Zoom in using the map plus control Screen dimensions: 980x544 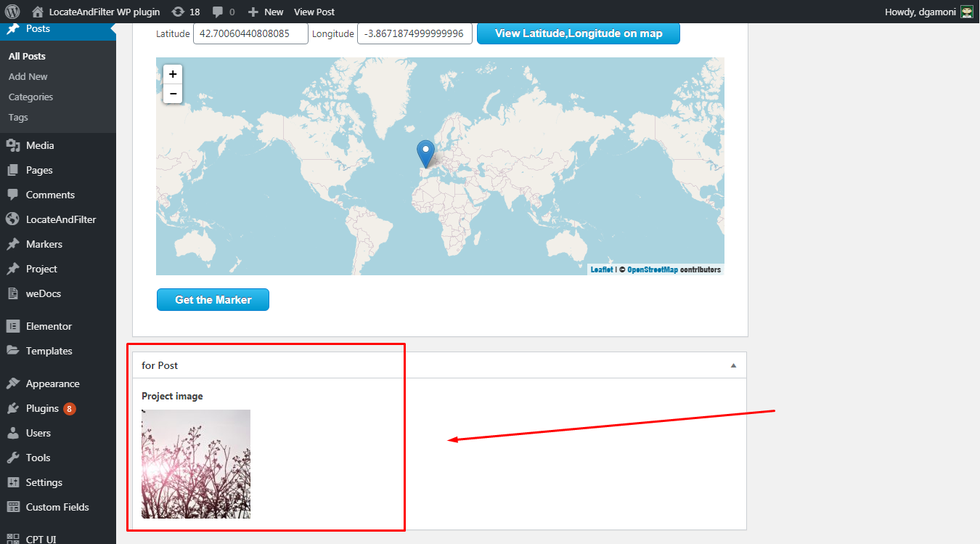(x=172, y=74)
